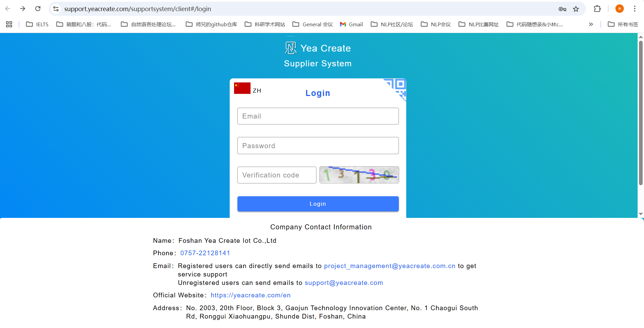Focus the Email input field
The width and height of the screenshot is (644, 328).
[318, 116]
